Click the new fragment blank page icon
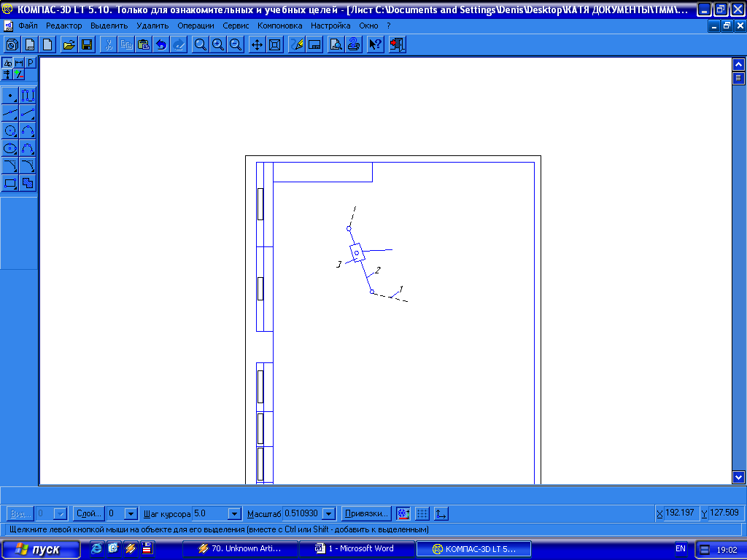This screenshot has height=560, width=747. click(47, 44)
